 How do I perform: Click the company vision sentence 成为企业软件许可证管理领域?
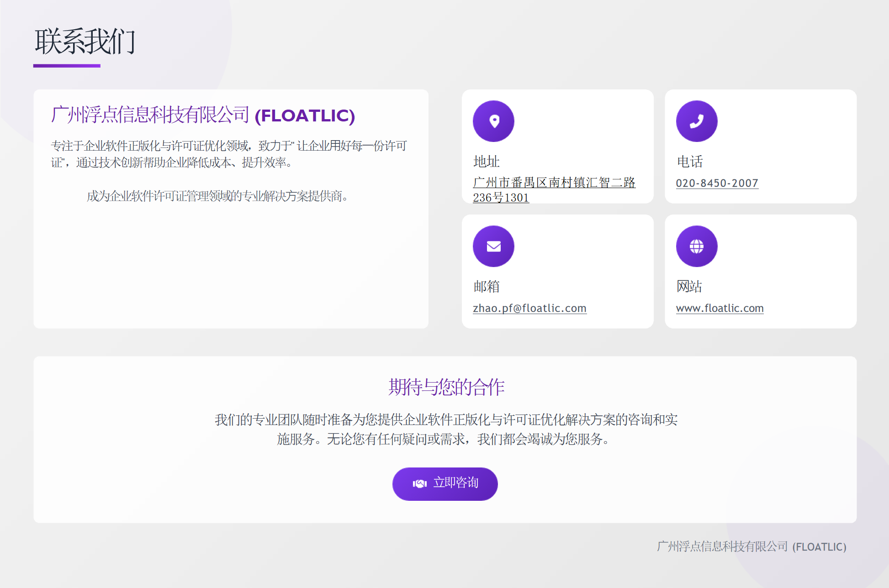(x=217, y=196)
